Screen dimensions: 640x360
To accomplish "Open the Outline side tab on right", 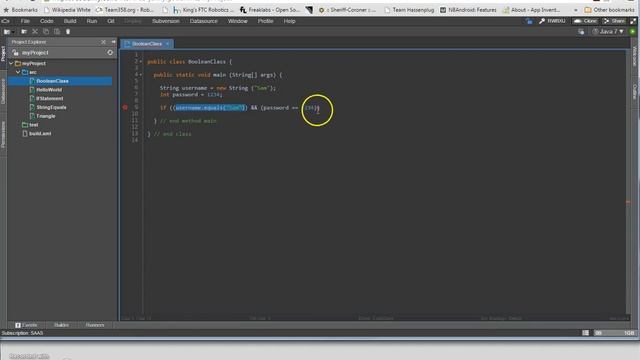I will (635, 91).
